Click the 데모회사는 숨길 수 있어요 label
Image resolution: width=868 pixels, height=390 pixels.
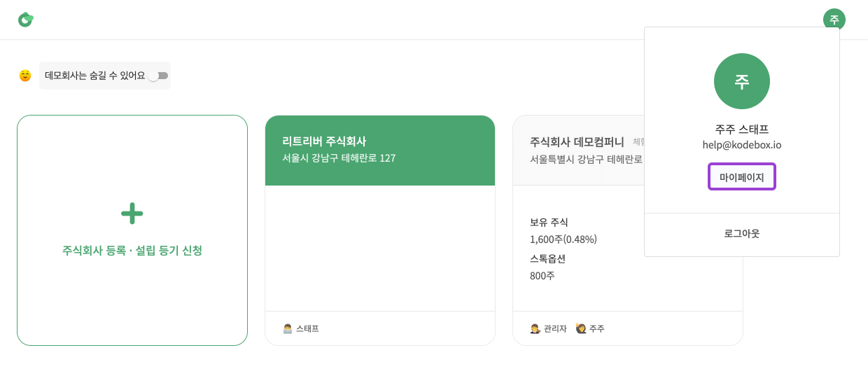tap(94, 76)
